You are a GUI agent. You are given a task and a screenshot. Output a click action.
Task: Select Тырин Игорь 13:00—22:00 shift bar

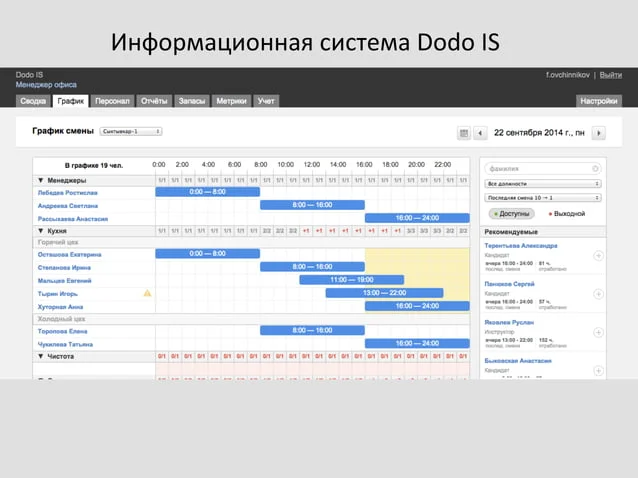tap(385, 292)
